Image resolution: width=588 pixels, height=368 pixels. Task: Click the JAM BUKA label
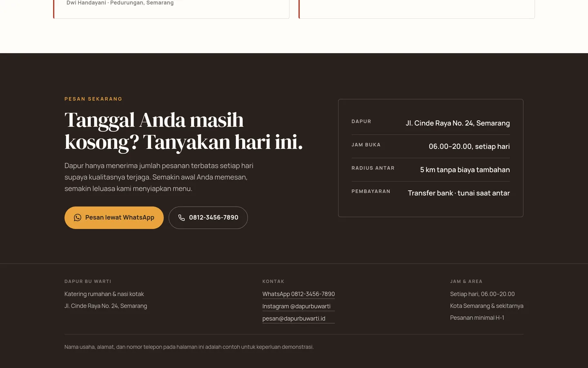[366, 145]
